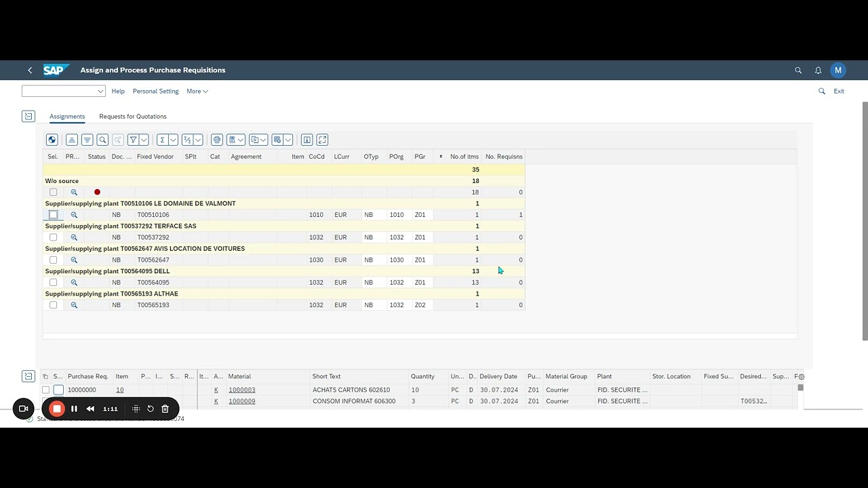The width and height of the screenshot is (868, 488).
Task: Select the Assignments tab
Action: coord(67,117)
